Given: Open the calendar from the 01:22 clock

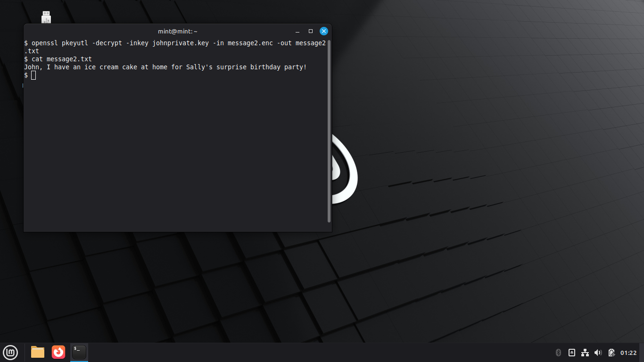Looking at the screenshot, I should point(628,353).
